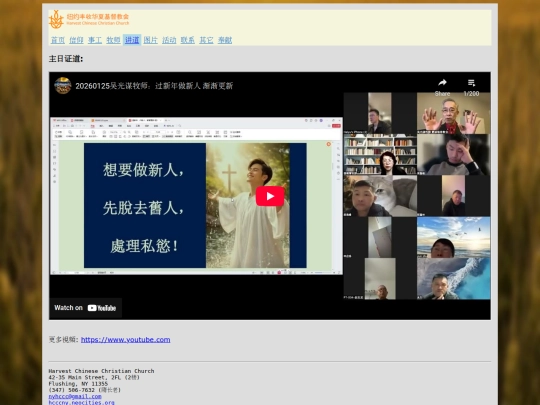
Task: Click the participant tile with sky and birds
Action: 454,237
